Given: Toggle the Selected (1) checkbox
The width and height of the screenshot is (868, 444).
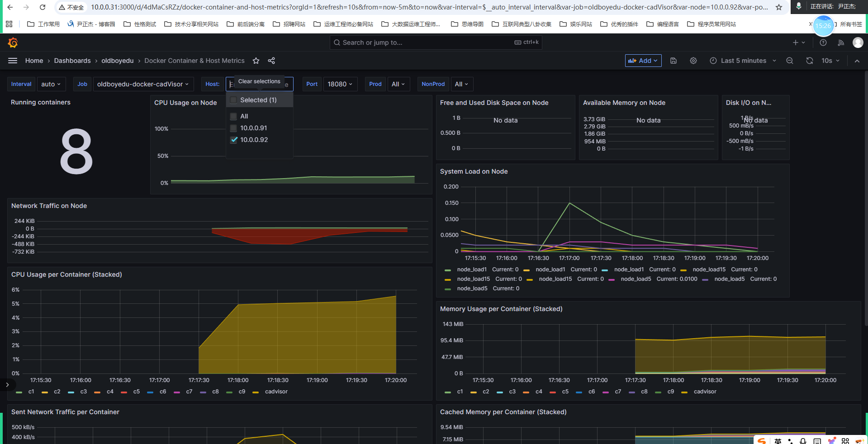Looking at the screenshot, I should coord(233,100).
